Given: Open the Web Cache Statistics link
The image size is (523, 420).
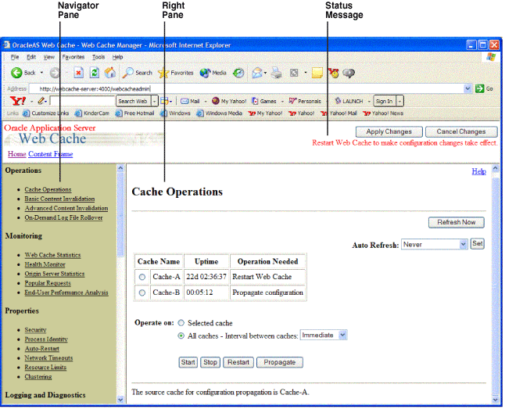Looking at the screenshot, I should 52,255.
